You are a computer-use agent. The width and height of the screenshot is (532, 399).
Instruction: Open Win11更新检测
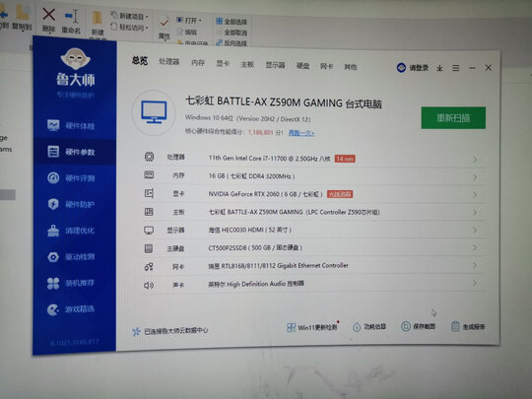[x=311, y=327]
